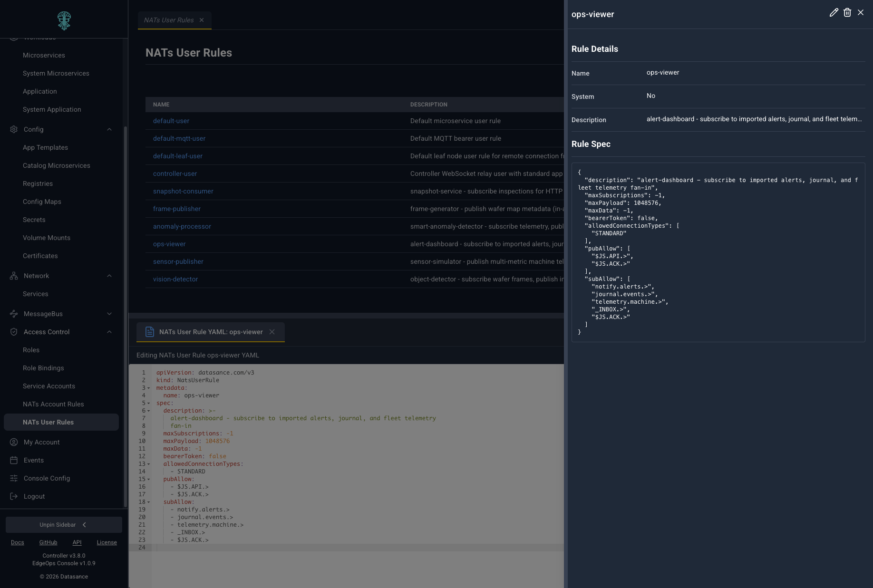Go to App Templates
This screenshot has height=588, width=873.
45,147
